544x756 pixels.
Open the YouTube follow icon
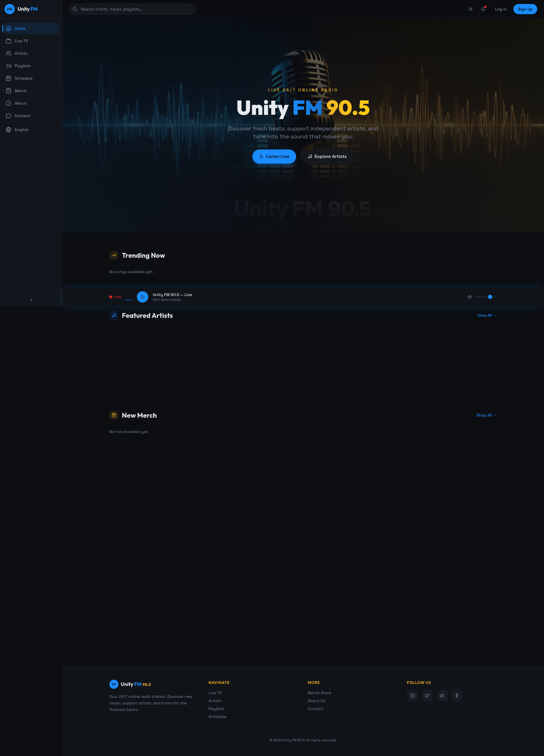[442, 696]
